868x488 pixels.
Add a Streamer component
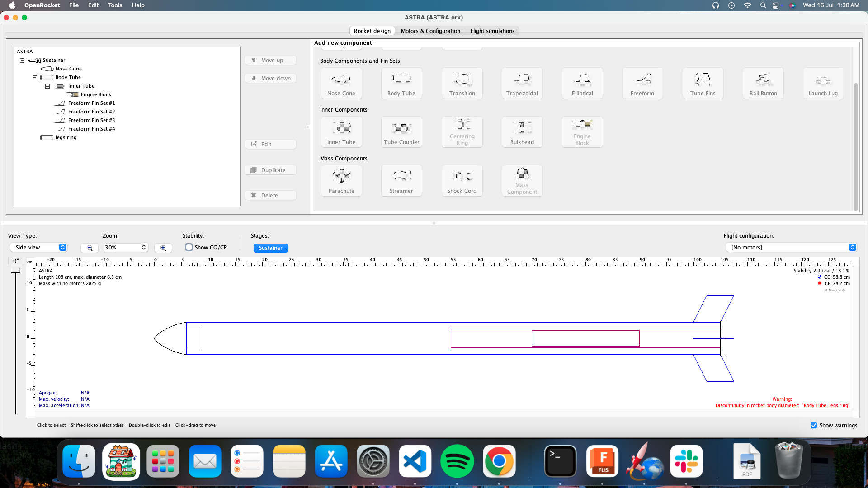pyautogui.click(x=401, y=181)
